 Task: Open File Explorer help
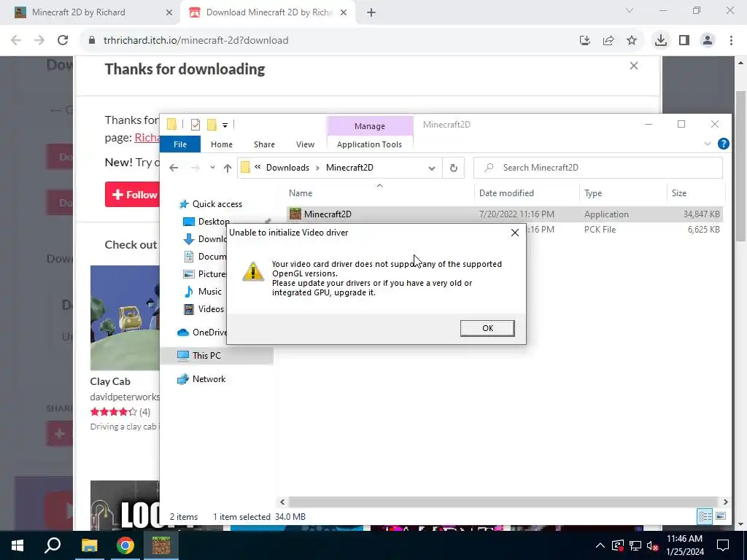(x=723, y=144)
